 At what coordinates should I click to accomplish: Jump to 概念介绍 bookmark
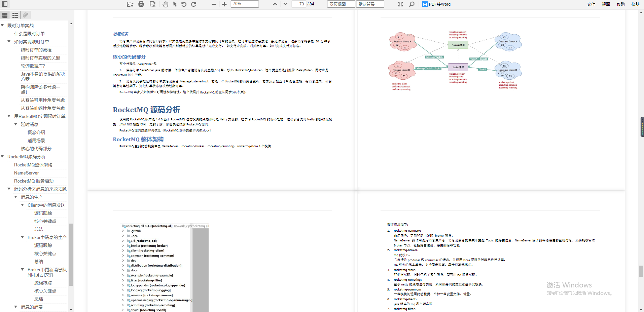click(36, 132)
